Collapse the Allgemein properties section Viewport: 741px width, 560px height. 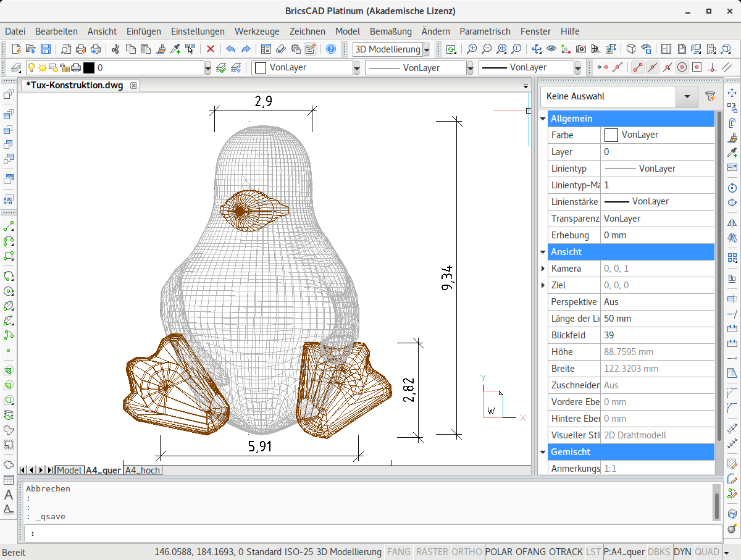tap(543, 119)
